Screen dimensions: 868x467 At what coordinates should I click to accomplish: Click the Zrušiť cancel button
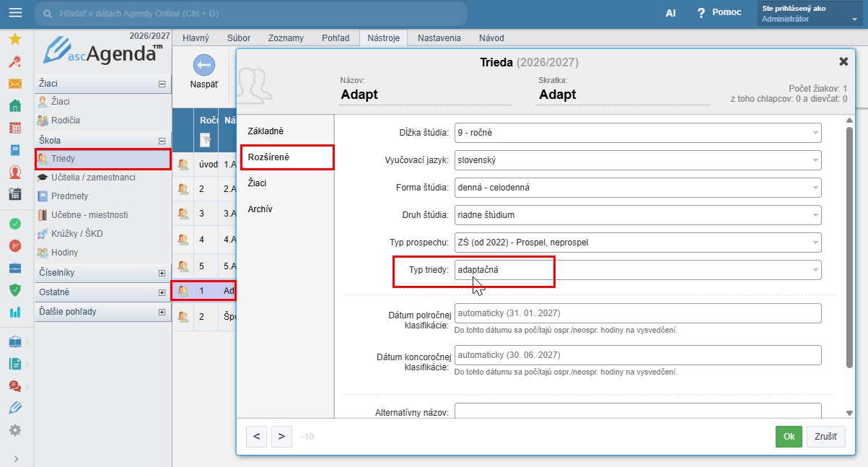click(826, 437)
